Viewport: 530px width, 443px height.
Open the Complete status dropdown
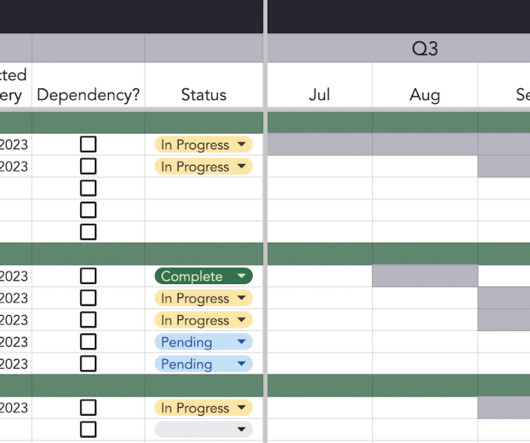click(x=203, y=276)
